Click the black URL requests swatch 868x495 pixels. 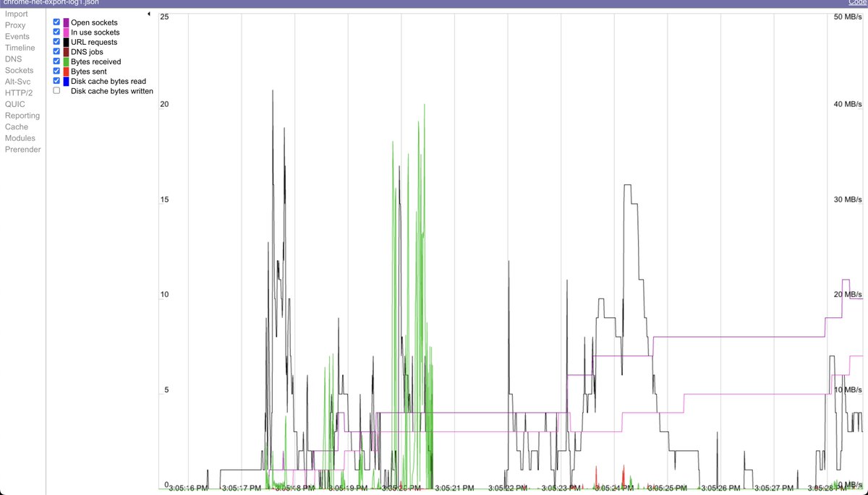(66, 42)
